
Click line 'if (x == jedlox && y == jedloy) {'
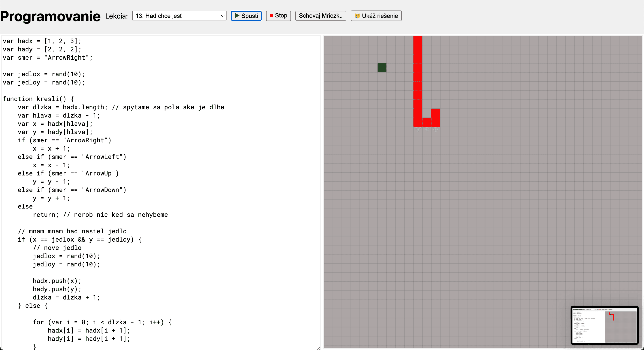click(80, 239)
